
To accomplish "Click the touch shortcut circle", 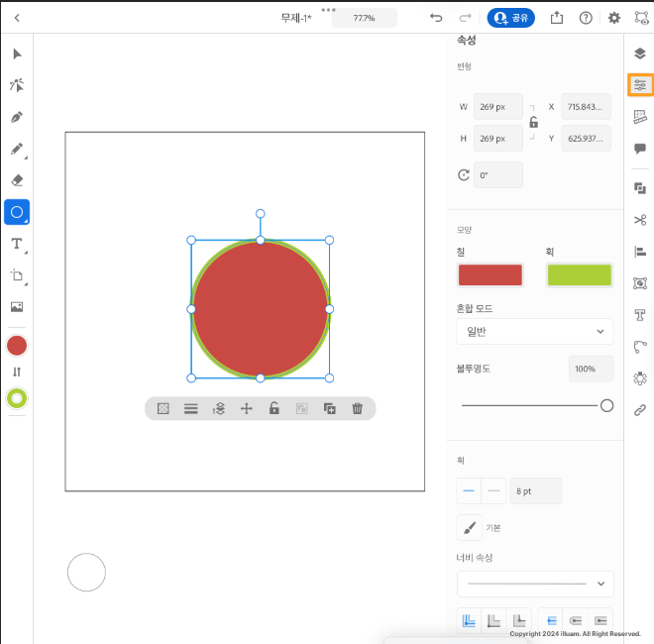I will (x=86, y=573).
